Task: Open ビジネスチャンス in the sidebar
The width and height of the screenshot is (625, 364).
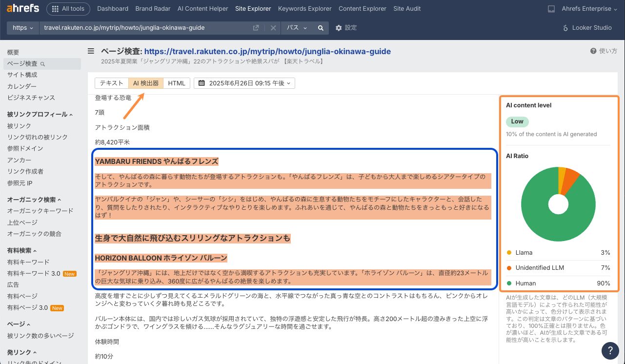Action: pos(31,98)
